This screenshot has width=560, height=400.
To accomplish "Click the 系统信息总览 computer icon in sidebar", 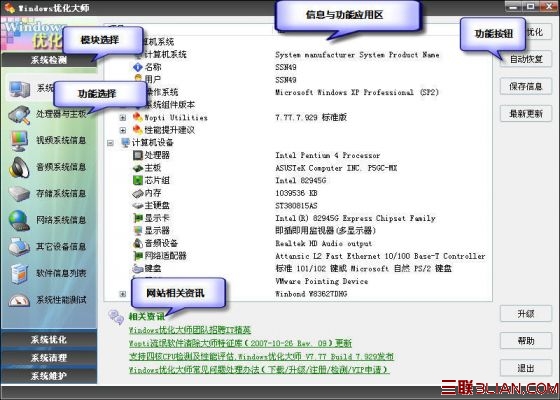I will click(x=20, y=89).
